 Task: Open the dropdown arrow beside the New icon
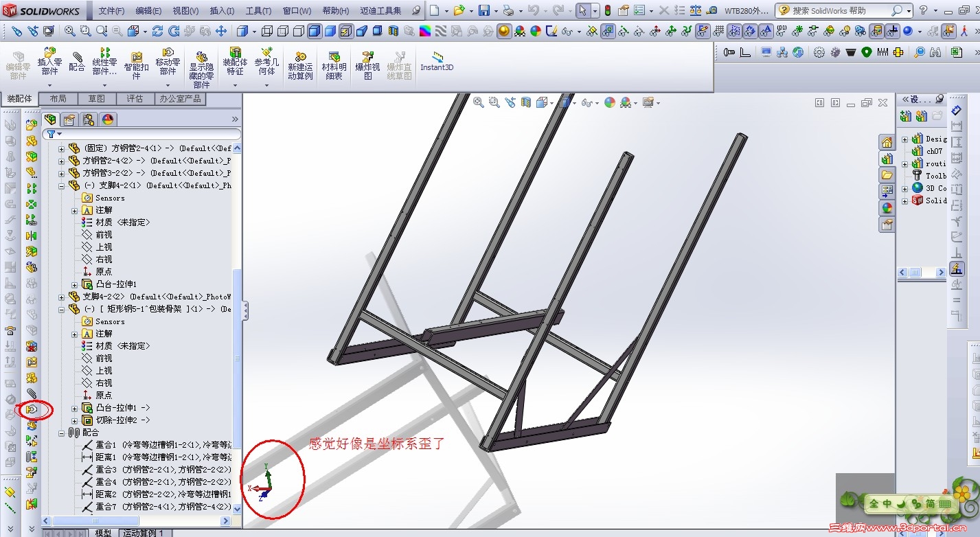446,11
